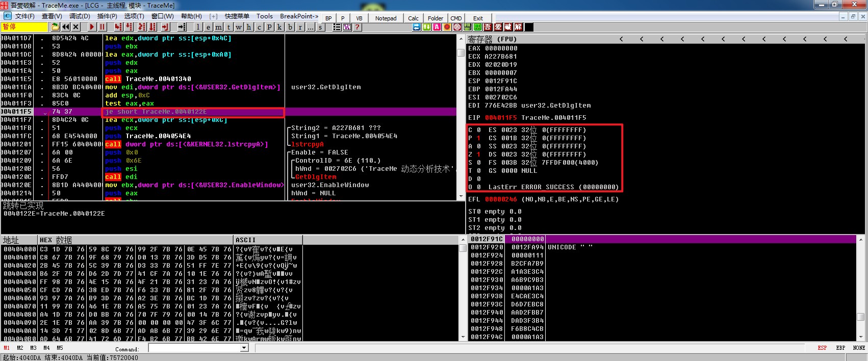Run the program with the red play icon

coord(92,27)
